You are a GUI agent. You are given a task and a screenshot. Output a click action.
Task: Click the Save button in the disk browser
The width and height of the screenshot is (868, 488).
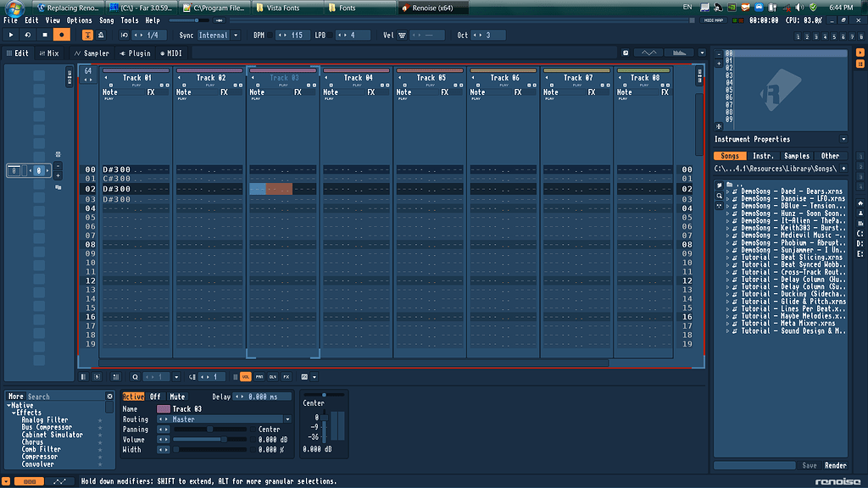[x=810, y=465]
